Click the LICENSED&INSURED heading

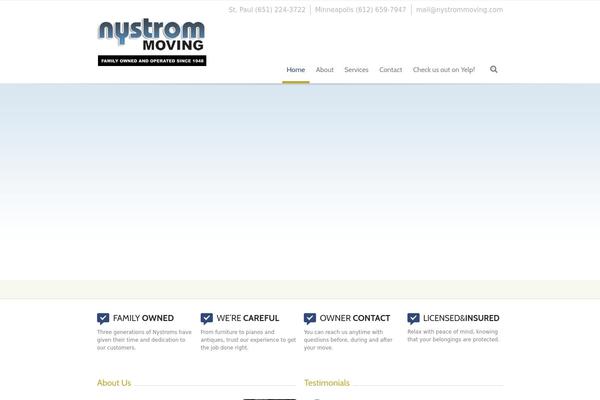tap(461, 318)
